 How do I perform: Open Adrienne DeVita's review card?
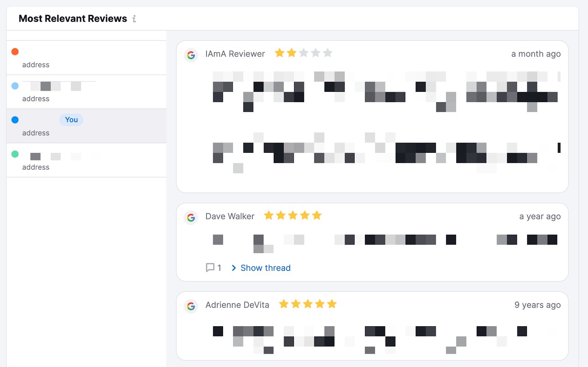(x=372, y=325)
